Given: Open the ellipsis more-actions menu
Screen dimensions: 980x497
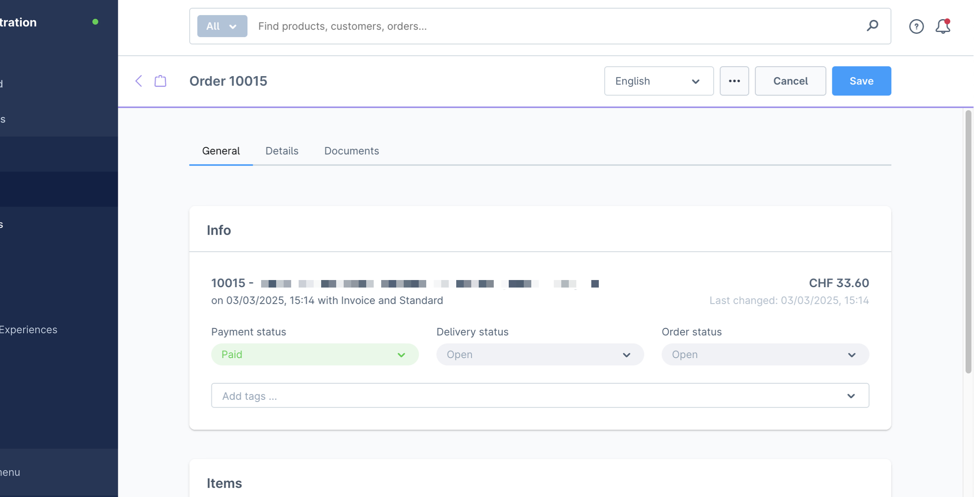Looking at the screenshot, I should click(x=734, y=81).
